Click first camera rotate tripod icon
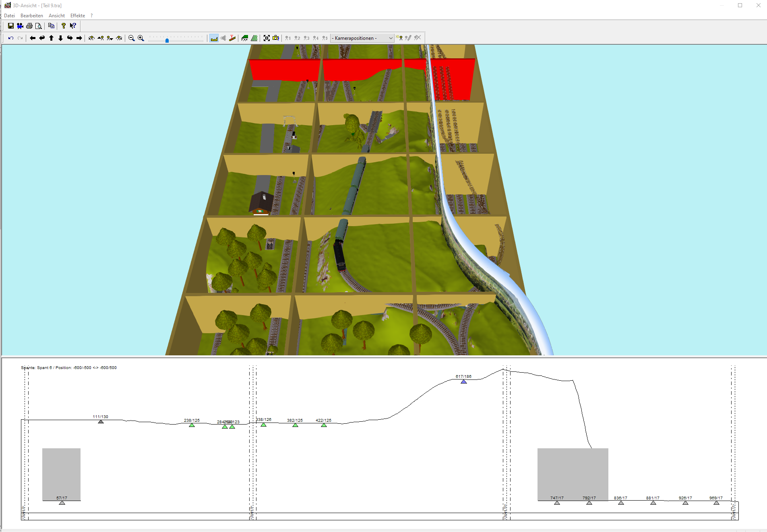The height and width of the screenshot is (532, 767). (91, 38)
